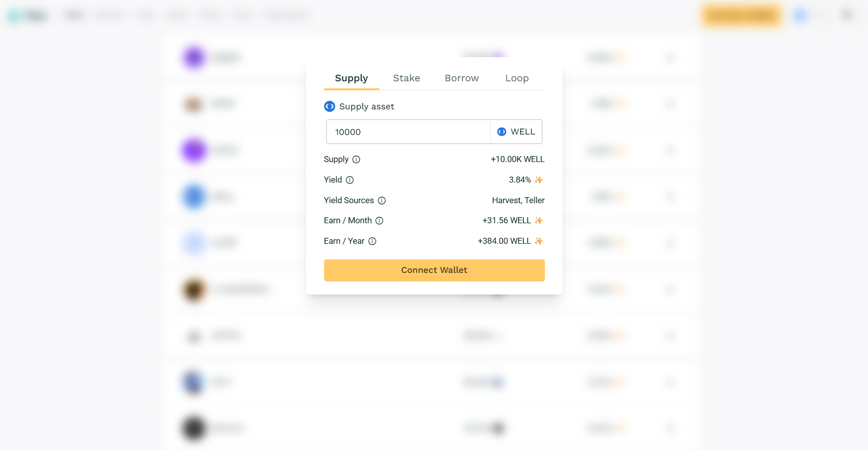Click the Yield Sources info icon
Viewport: 868px width, 450px height.
tap(382, 201)
